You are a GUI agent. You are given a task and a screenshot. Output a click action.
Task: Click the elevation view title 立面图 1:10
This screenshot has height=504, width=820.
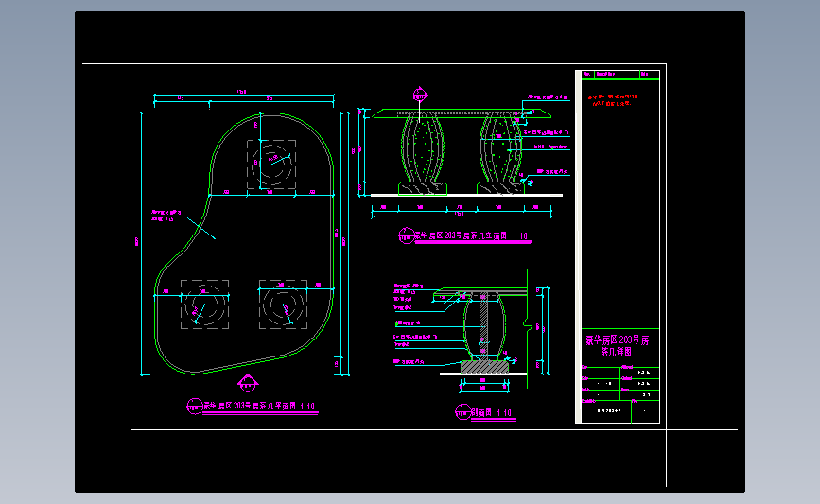click(471, 235)
